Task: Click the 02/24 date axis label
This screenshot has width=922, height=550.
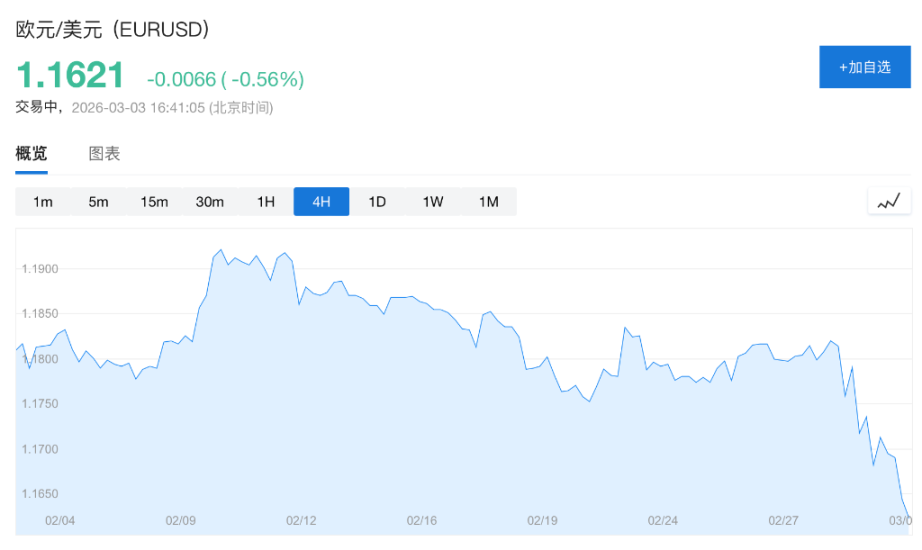Action: [663, 521]
